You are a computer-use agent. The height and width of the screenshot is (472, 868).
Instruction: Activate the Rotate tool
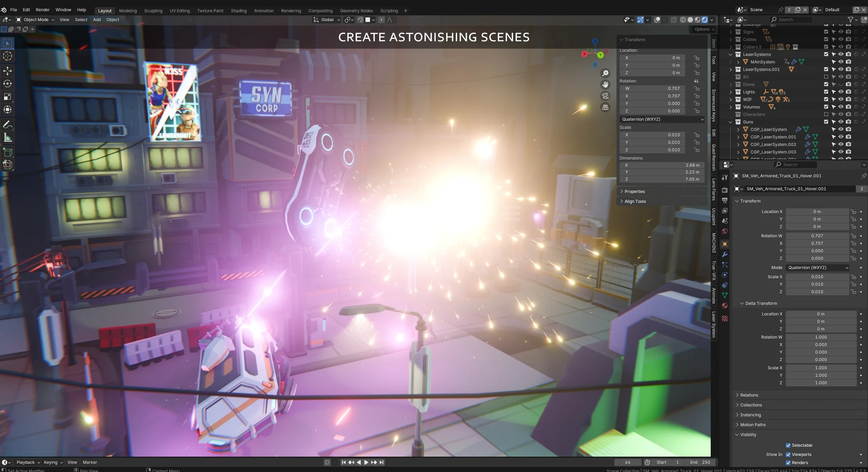[7, 84]
